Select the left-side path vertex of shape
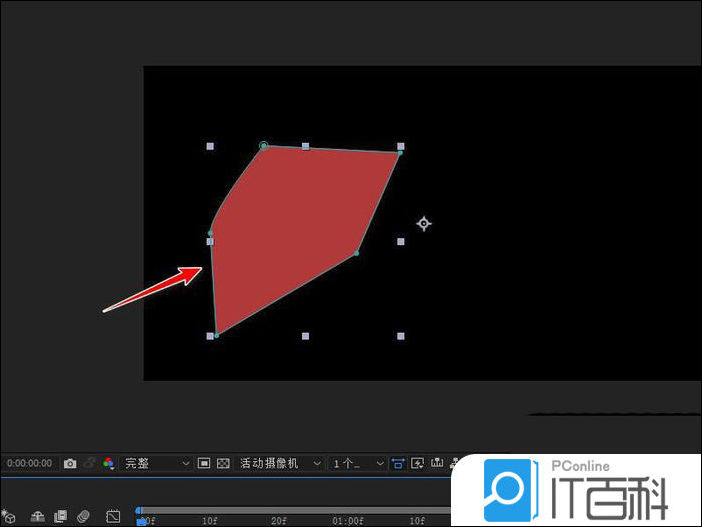702x527 pixels. coord(210,233)
